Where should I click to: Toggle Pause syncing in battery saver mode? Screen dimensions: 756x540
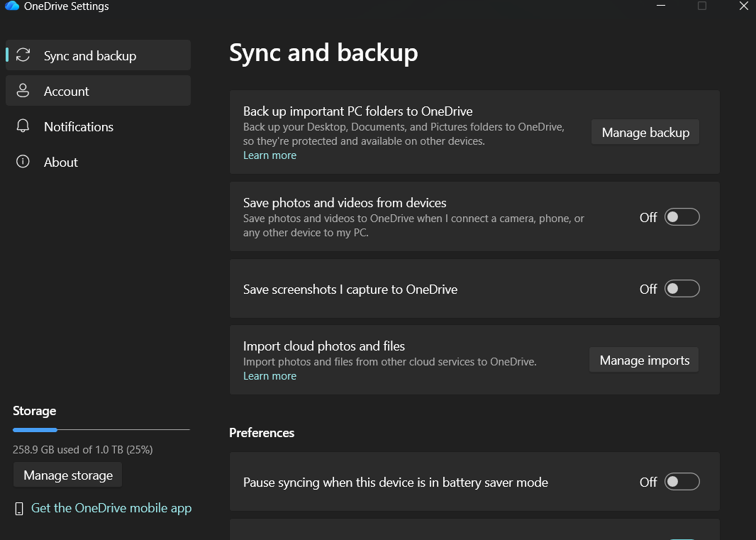[x=682, y=482]
